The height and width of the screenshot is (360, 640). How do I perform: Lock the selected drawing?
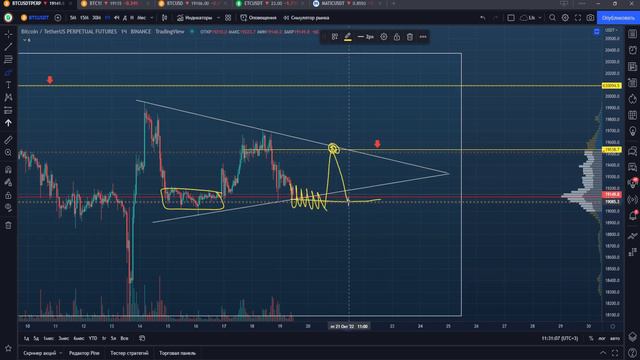click(x=397, y=37)
